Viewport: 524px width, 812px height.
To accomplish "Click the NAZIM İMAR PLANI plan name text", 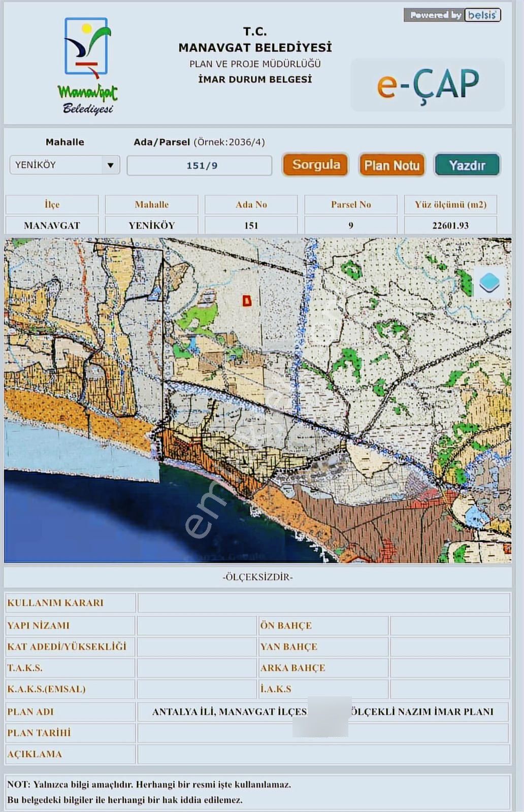I will tap(322, 712).
